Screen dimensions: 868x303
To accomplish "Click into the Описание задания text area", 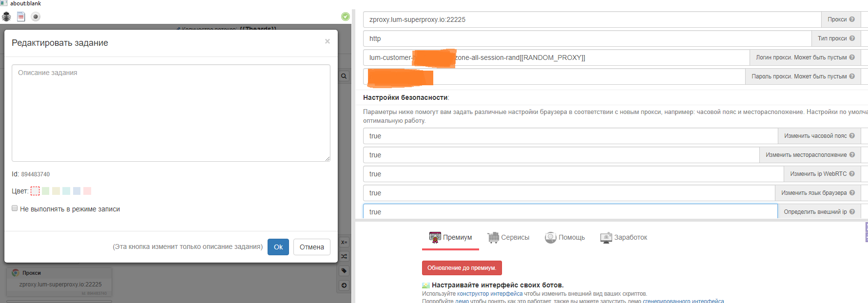I will coord(171,113).
